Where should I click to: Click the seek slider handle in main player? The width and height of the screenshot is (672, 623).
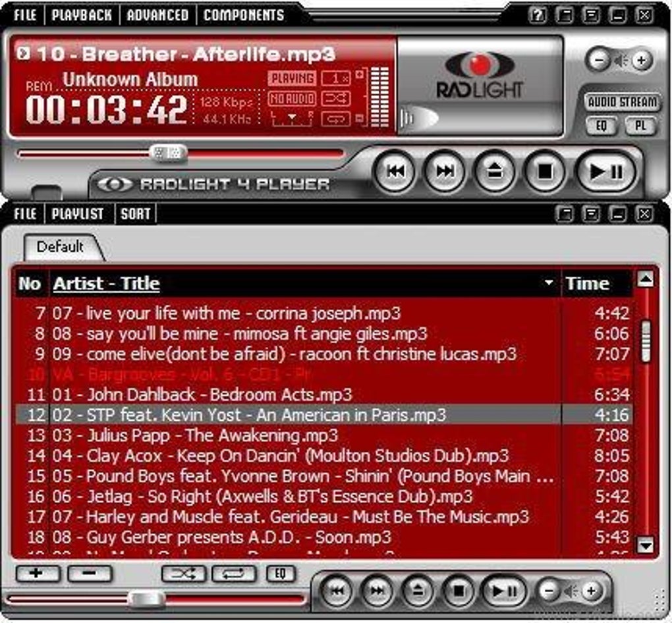click(169, 153)
